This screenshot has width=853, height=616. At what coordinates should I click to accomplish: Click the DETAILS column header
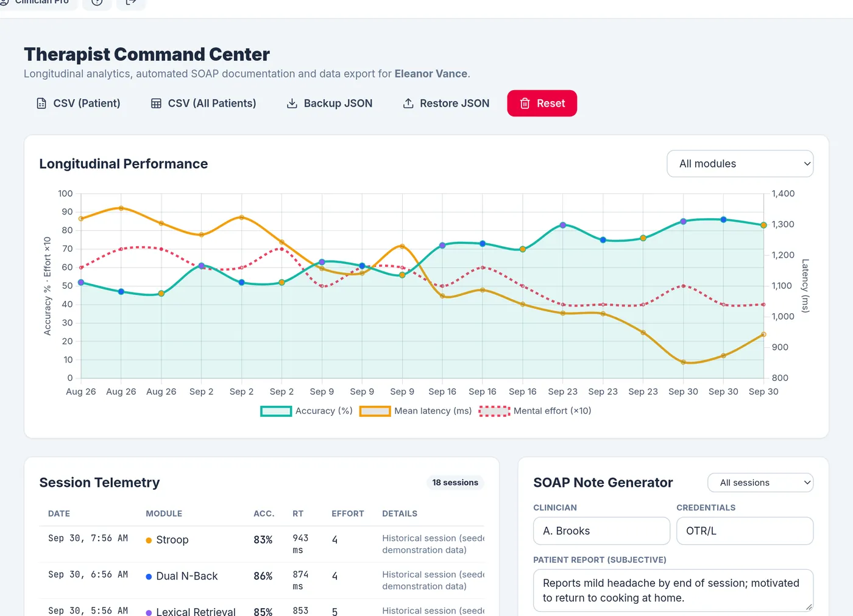coord(400,514)
